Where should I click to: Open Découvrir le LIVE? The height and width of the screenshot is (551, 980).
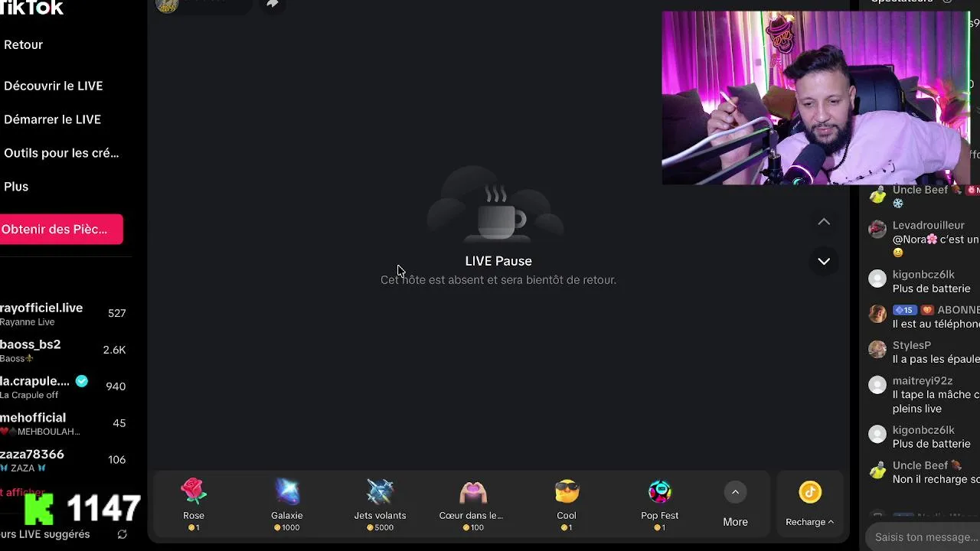[x=53, y=86]
